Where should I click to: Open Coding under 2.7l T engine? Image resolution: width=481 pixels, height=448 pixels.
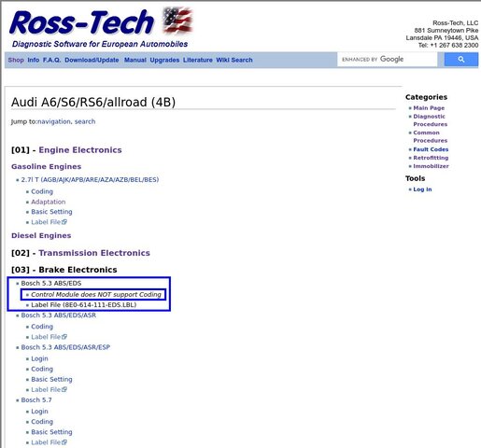(x=42, y=191)
